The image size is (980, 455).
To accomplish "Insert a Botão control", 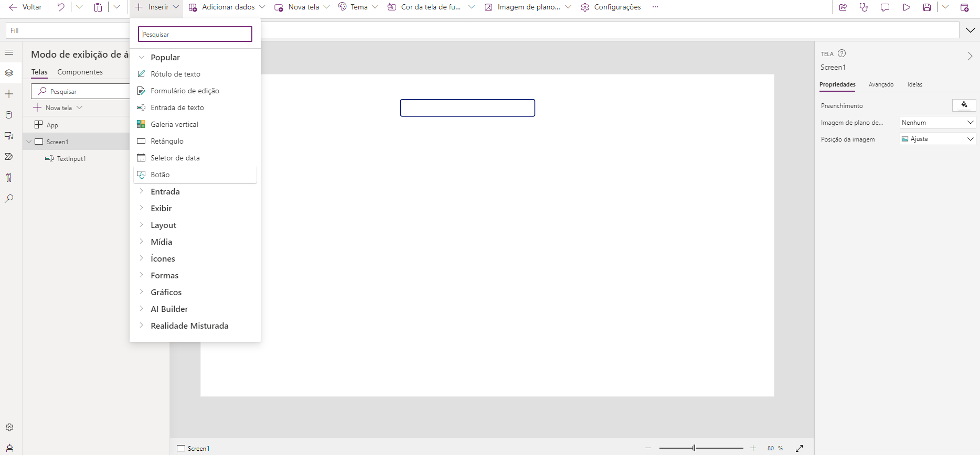I will tap(195, 175).
